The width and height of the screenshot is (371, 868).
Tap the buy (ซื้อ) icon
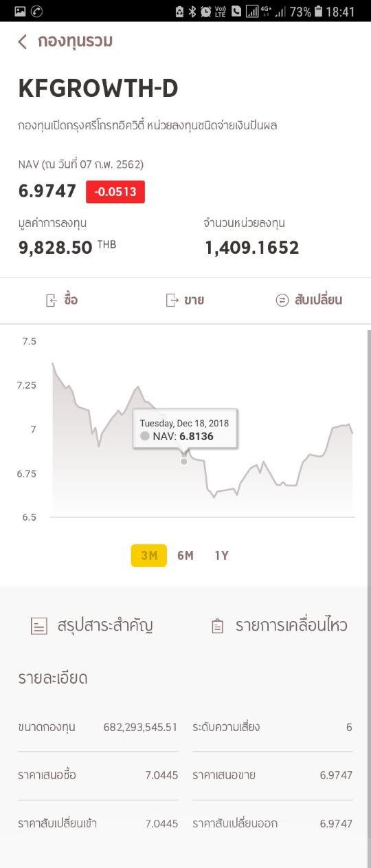[x=52, y=300]
